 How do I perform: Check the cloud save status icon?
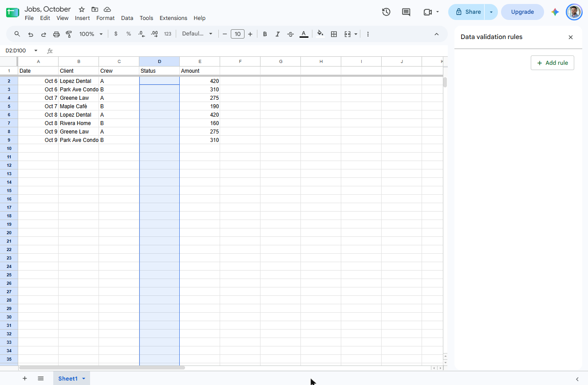(x=107, y=9)
